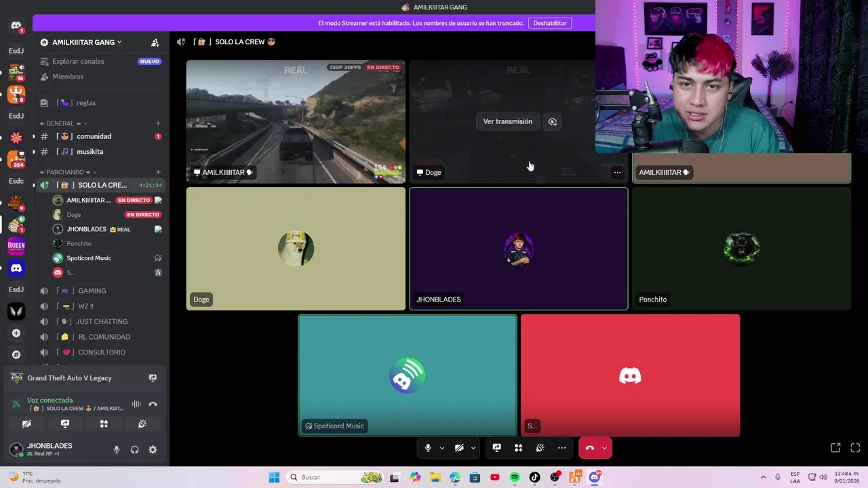Open the reglas channel

pyautogui.click(x=100, y=103)
